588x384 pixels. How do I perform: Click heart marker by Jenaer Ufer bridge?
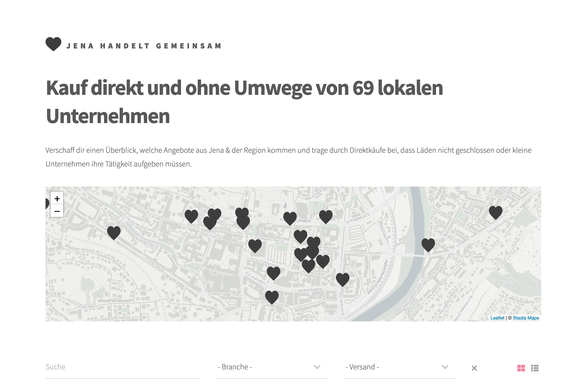[x=428, y=244]
